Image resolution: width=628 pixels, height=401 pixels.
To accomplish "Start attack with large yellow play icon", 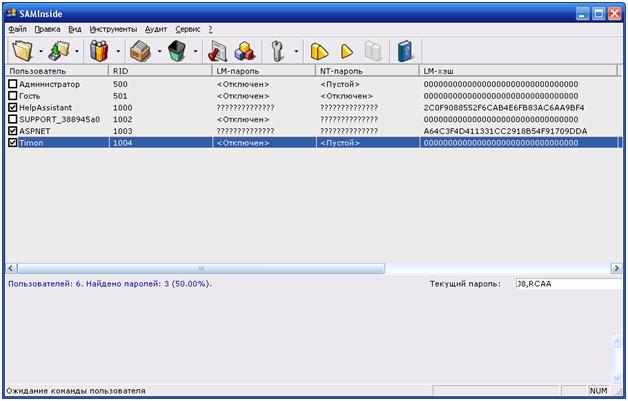I will tap(319, 51).
